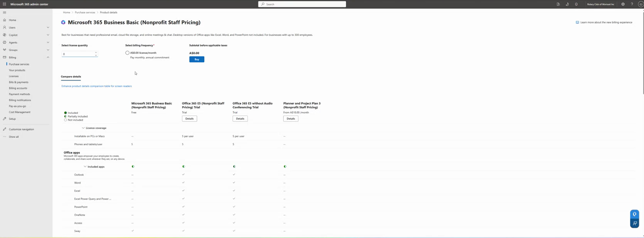
Task: Expand the Agents menu chevron
Action: click(48, 42)
